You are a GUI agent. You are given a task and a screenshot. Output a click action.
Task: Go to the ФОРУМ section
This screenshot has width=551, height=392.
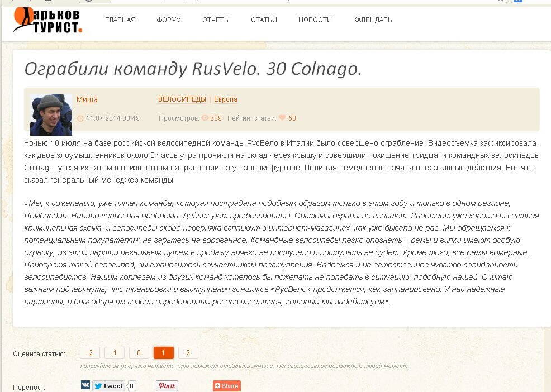pos(169,20)
